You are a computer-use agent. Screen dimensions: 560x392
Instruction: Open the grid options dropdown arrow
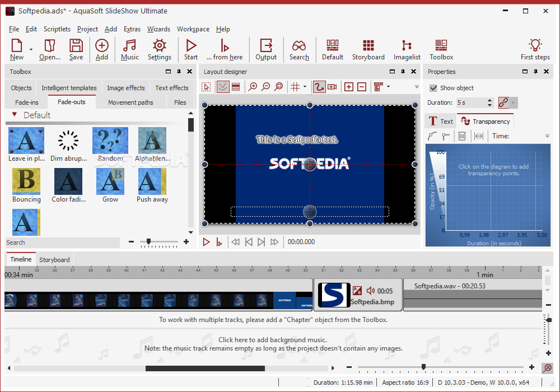pos(305,87)
